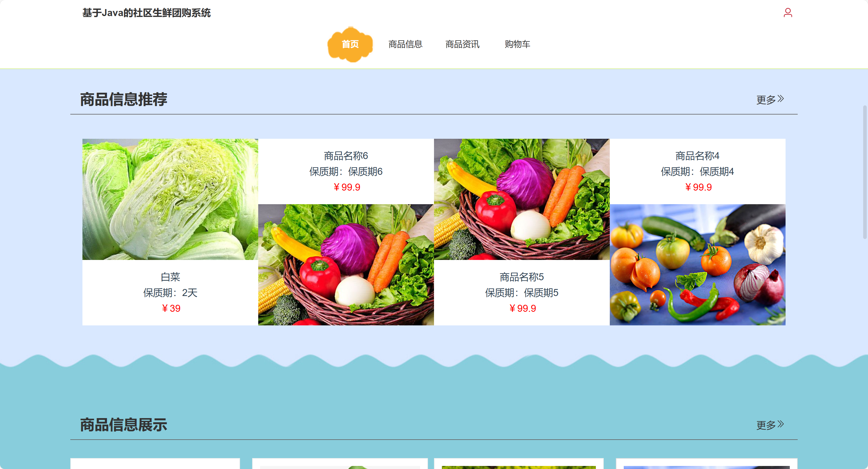Click the vegetable basket image under 商品名称6

(x=346, y=264)
